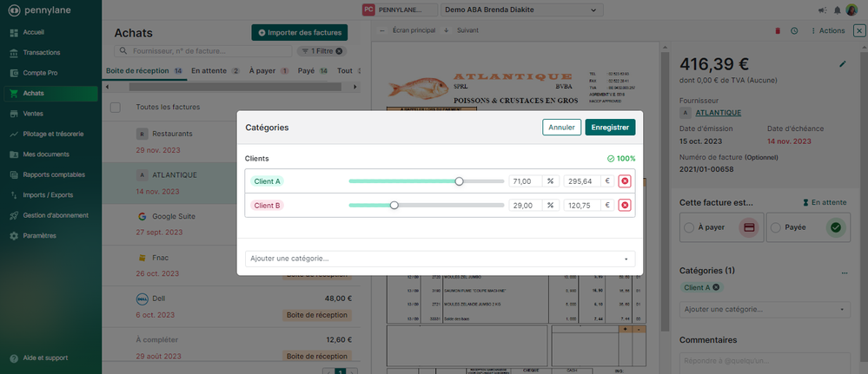Click the red trash delete invoice icon
Screen dimensions: 868x374
(x=778, y=31)
